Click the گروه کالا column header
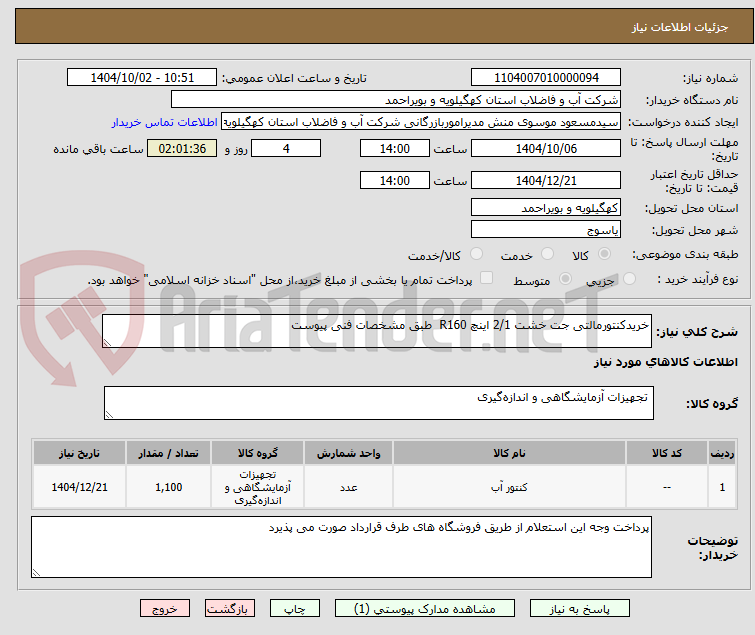 point(258,453)
